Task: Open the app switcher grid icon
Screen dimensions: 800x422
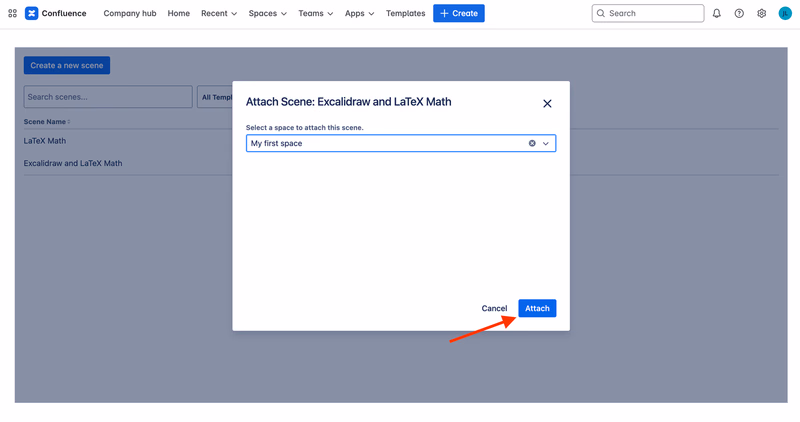Action: tap(13, 13)
